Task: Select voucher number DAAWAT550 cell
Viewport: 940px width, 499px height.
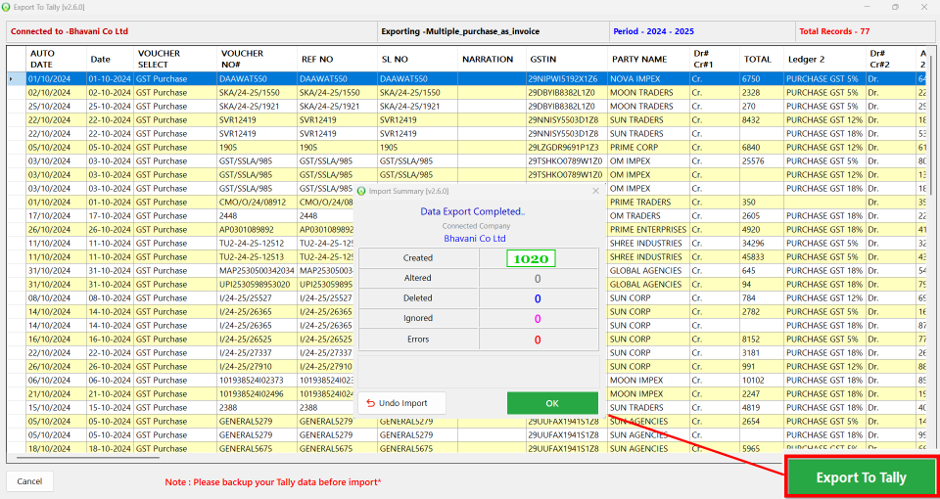Action: tap(257, 79)
